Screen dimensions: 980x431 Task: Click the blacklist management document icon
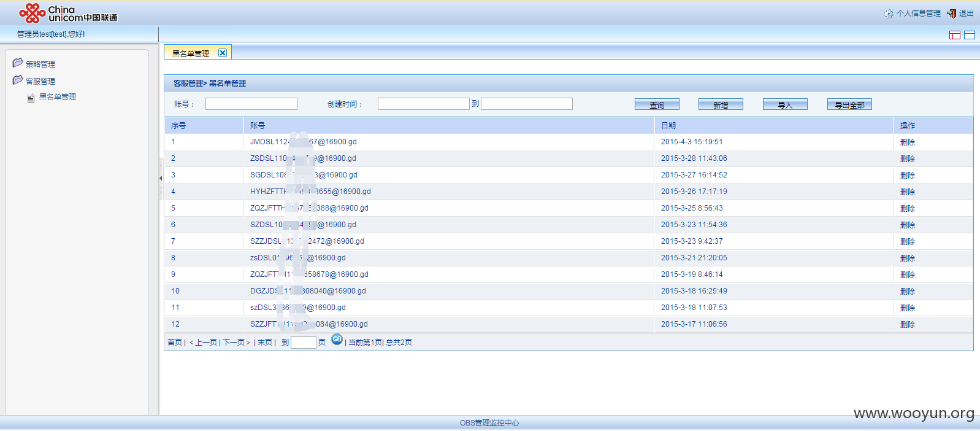tap(31, 98)
